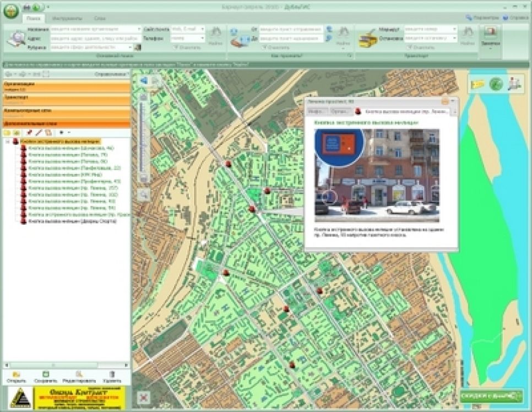This screenshot has height=412, width=532.
Task: Open the Название field dropdown arrow
Action: tap(138, 29)
